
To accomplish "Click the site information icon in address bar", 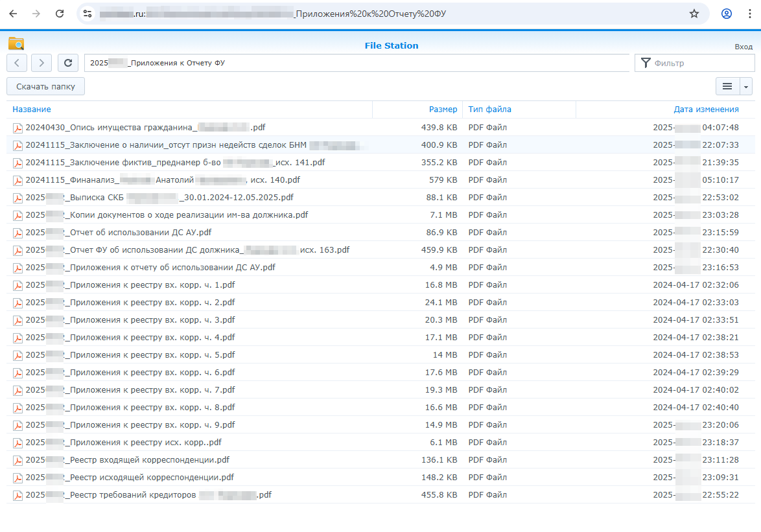I will [x=88, y=14].
